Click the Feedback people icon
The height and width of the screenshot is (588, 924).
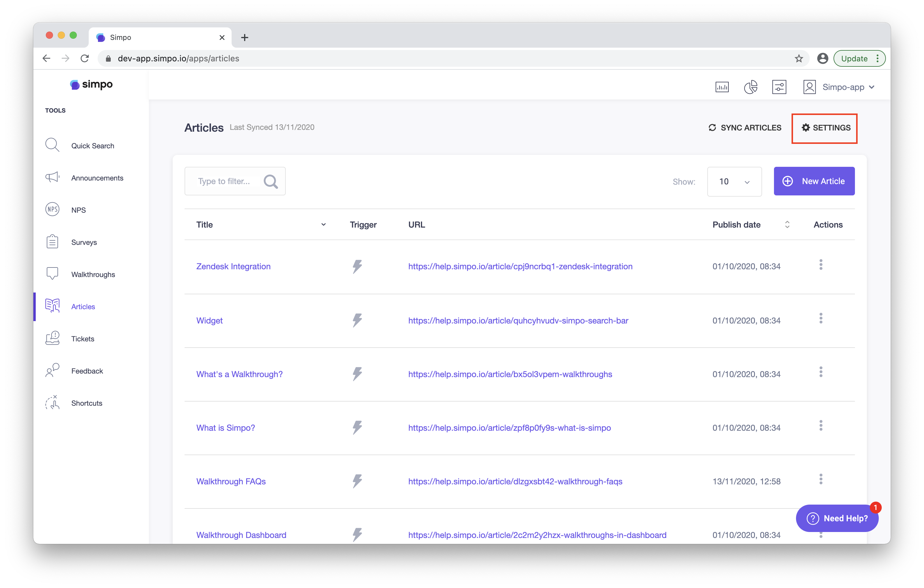point(52,371)
